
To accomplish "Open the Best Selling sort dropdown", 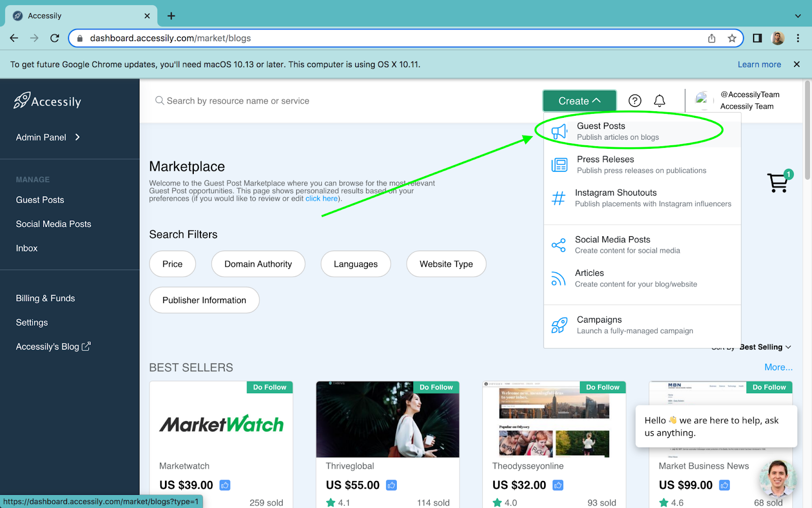I will tap(765, 347).
